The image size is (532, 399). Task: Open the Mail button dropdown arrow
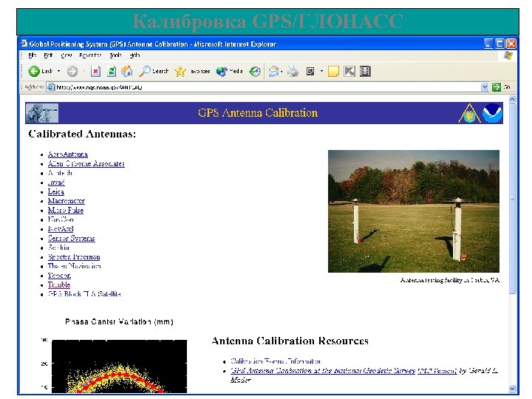(282, 71)
